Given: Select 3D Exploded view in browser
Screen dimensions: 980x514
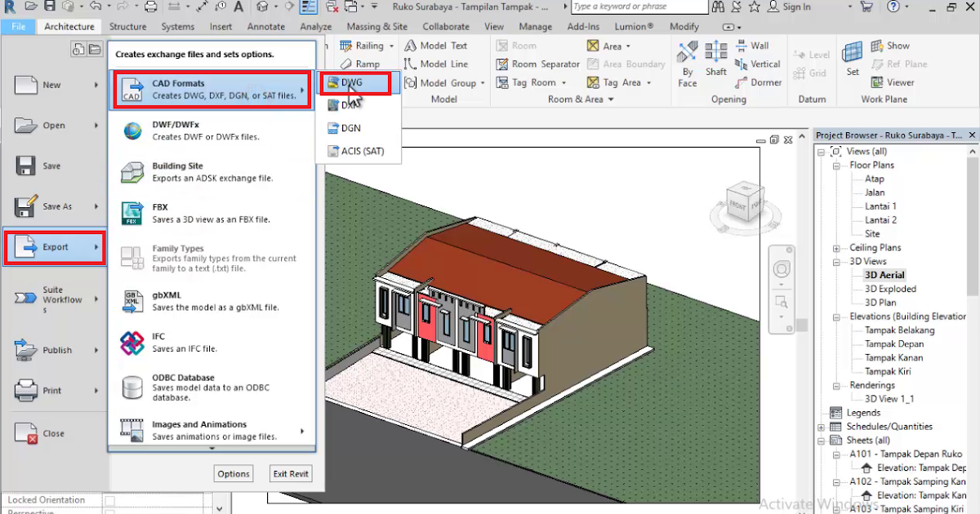Looking at the screenshot, I should coord(890,289).
